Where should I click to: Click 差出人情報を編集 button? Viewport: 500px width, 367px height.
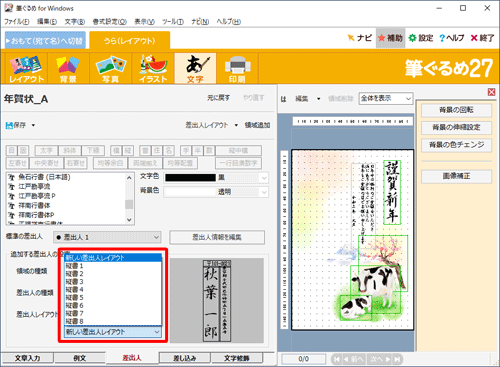[x=217, y=237]
